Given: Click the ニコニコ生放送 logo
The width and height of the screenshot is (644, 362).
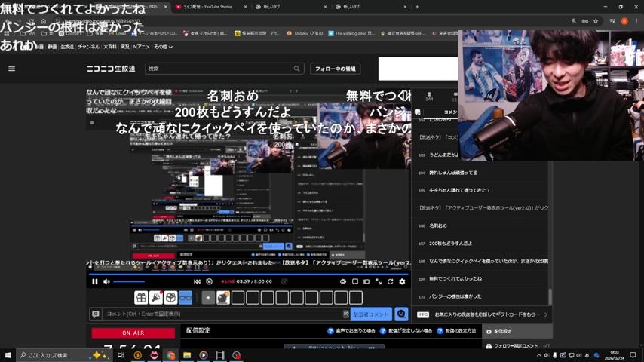Looking at the screenshot, I should pyautogui.click(x=111, y=69).
